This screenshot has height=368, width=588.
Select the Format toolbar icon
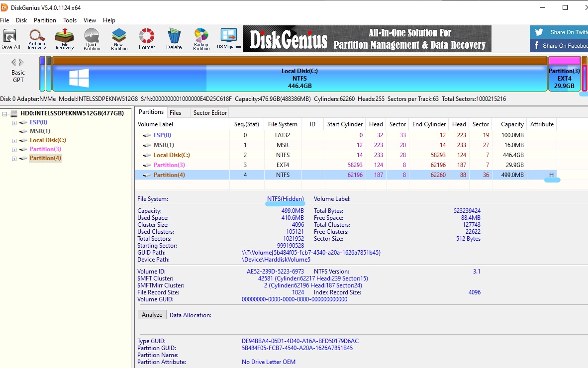click(x=147, y=39)
